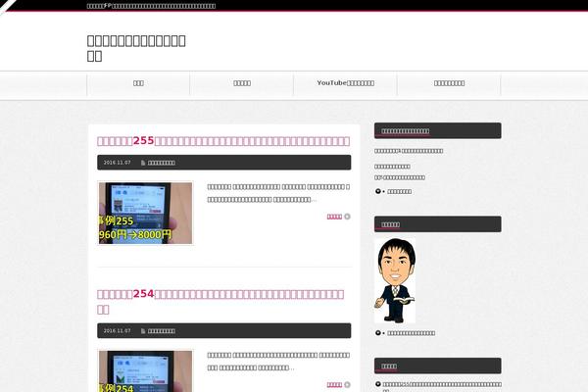This screenshot has width=588, height=392.
Task: Open the second navigation menu item
Action: tap(242, 83)
